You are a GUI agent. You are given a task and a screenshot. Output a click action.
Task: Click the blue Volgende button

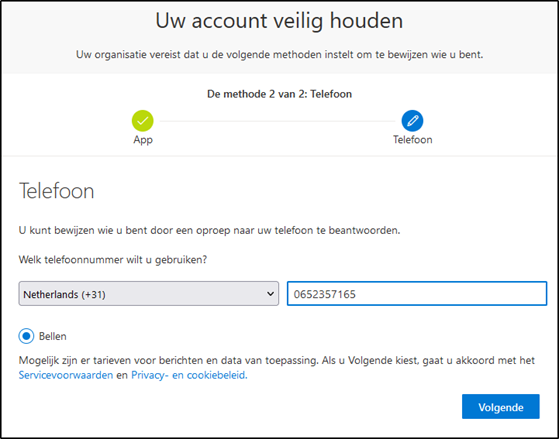point(501,407)
